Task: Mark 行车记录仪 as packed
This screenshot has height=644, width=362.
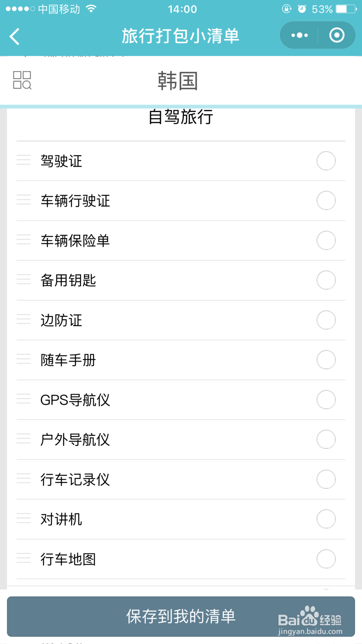Action: [326, 480]
